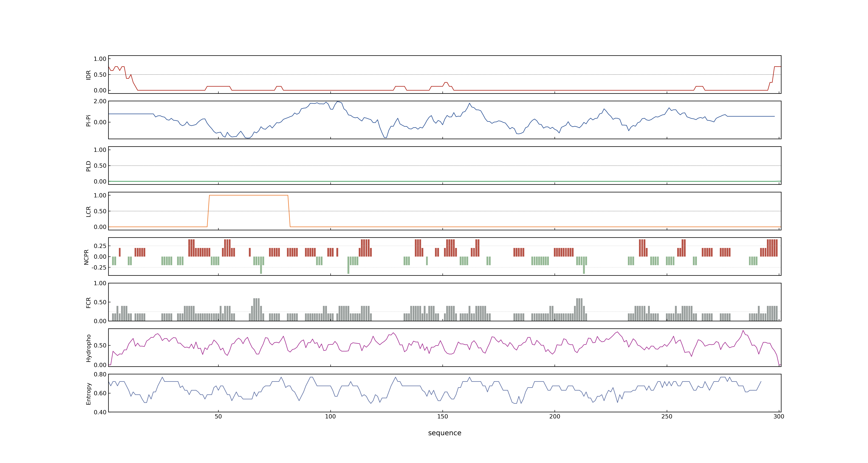This screenshot has width=868, height=463.
Task: Click the LCR axis label
Action: 88,211
